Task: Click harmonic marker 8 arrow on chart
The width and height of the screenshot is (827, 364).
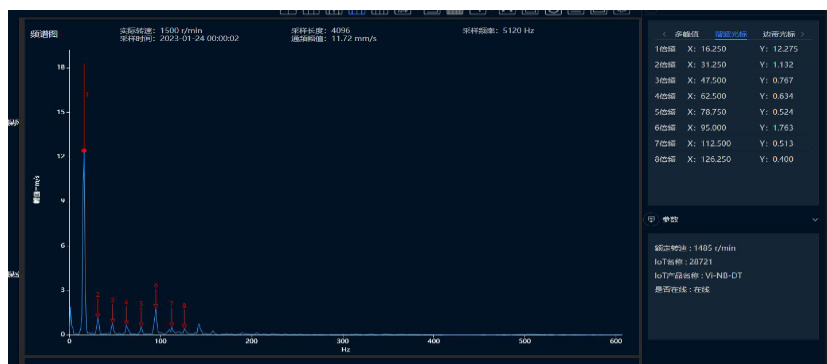Action: tap(184, 317)
